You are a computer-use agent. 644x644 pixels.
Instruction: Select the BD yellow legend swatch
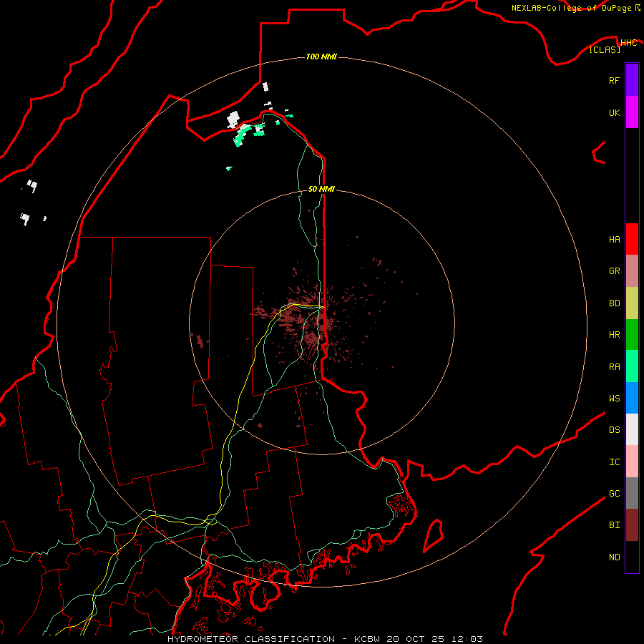(x=632, y=303)
